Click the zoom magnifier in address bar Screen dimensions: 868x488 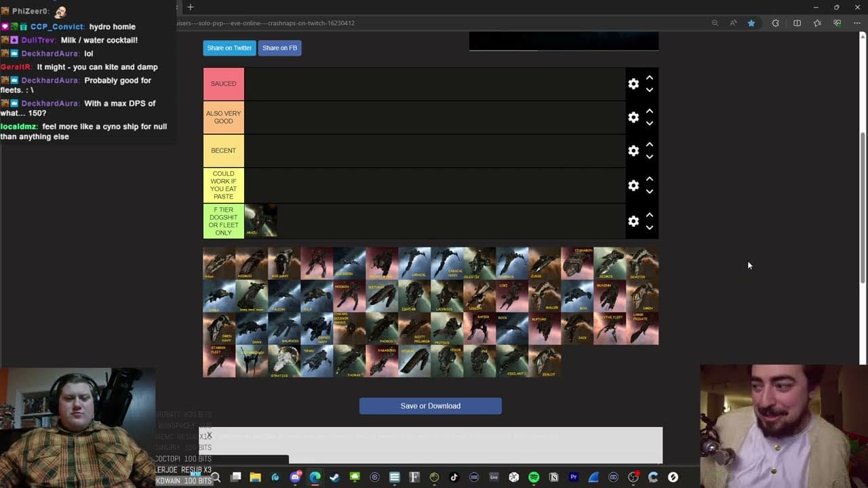(715, 23)
